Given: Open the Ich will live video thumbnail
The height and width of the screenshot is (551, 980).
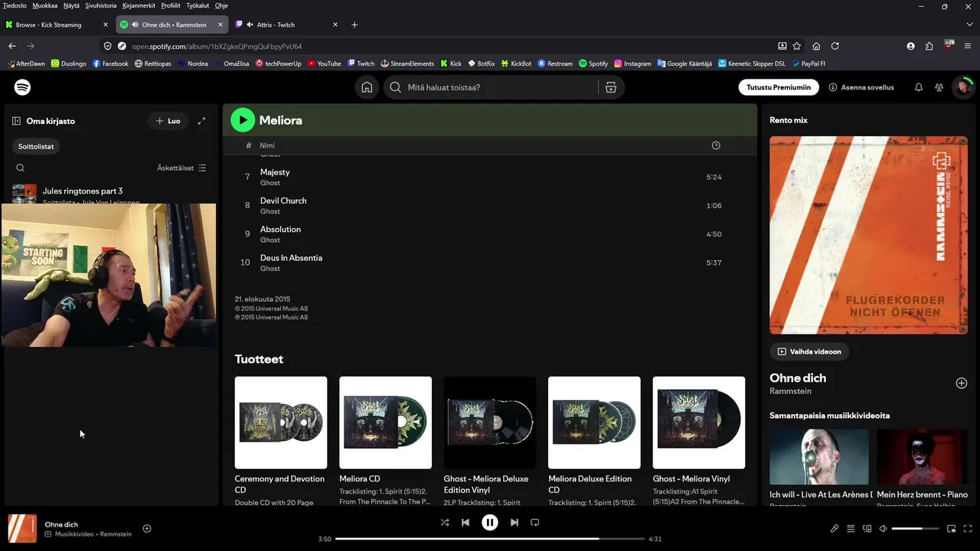Looking at the screenshot, I should point(819,457).
